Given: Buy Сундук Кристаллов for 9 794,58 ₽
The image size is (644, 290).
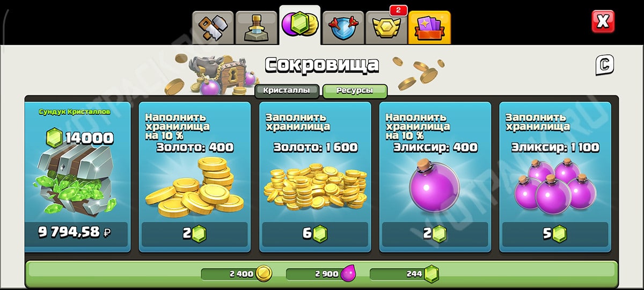Looking at the screenshot, I should click(x=77, y=234).
